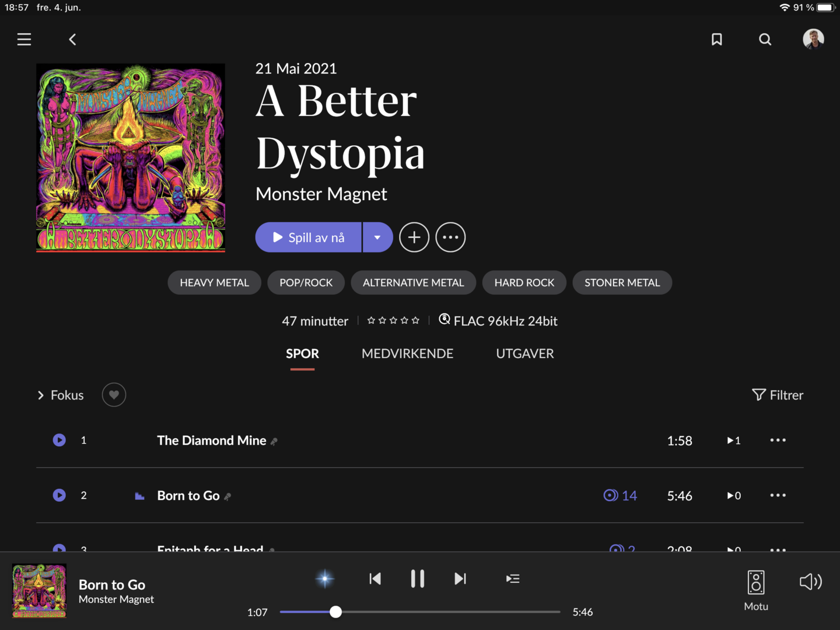Click the 47 minutter album length
The height and width of the screenshot is (630, 840).
pyautogui.click(x=315, y=321)
